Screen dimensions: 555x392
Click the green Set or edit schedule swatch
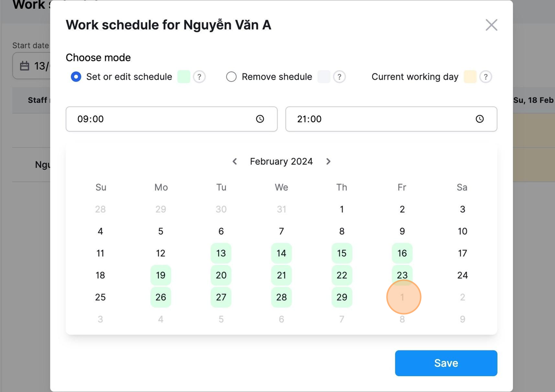(184, 77)
